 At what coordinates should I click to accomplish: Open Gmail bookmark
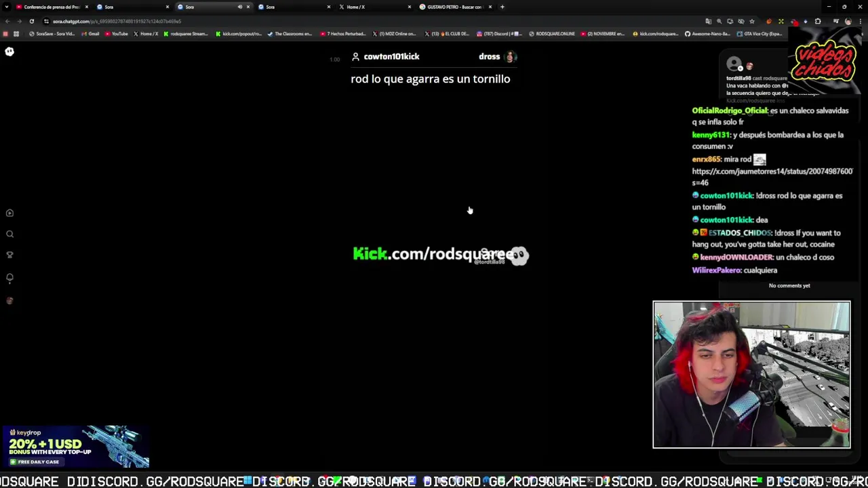click(90, 34)
